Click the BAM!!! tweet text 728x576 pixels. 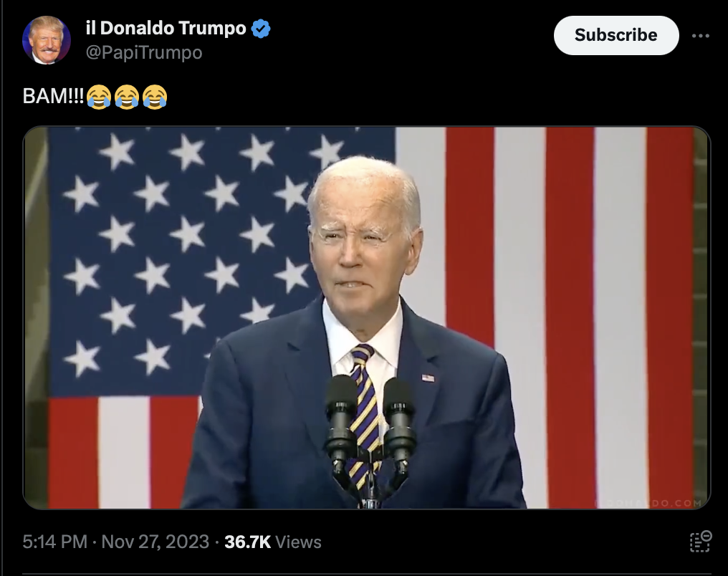coord(53,96)
